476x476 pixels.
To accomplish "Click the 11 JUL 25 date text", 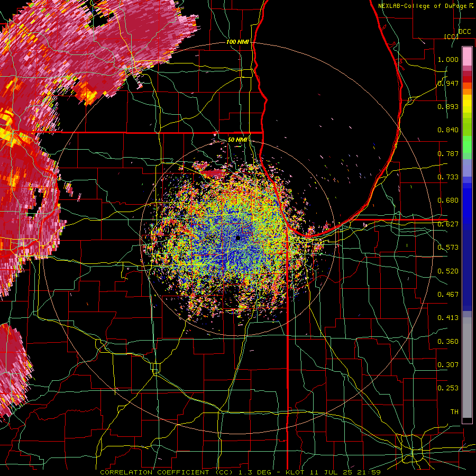I will click(333, 472).
